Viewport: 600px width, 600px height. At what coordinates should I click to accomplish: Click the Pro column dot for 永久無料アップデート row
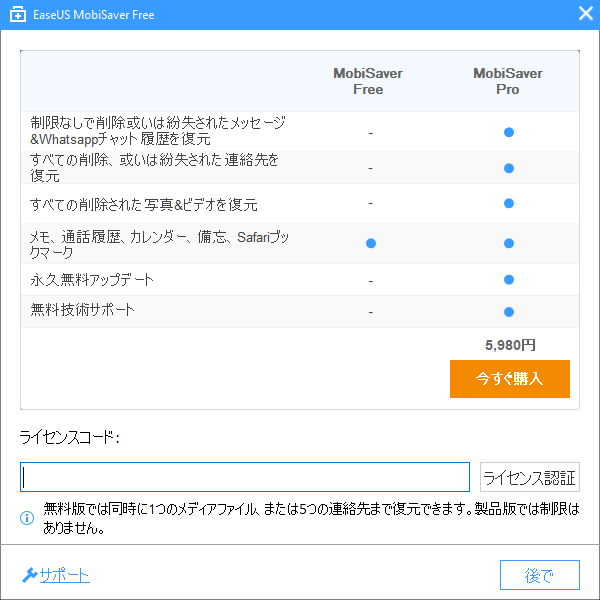pos(509,280)
